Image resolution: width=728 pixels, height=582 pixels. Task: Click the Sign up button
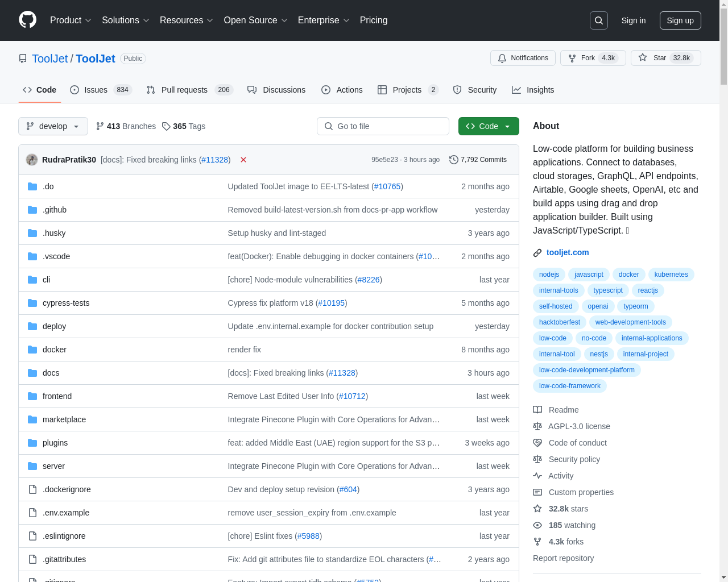(680, 20)
